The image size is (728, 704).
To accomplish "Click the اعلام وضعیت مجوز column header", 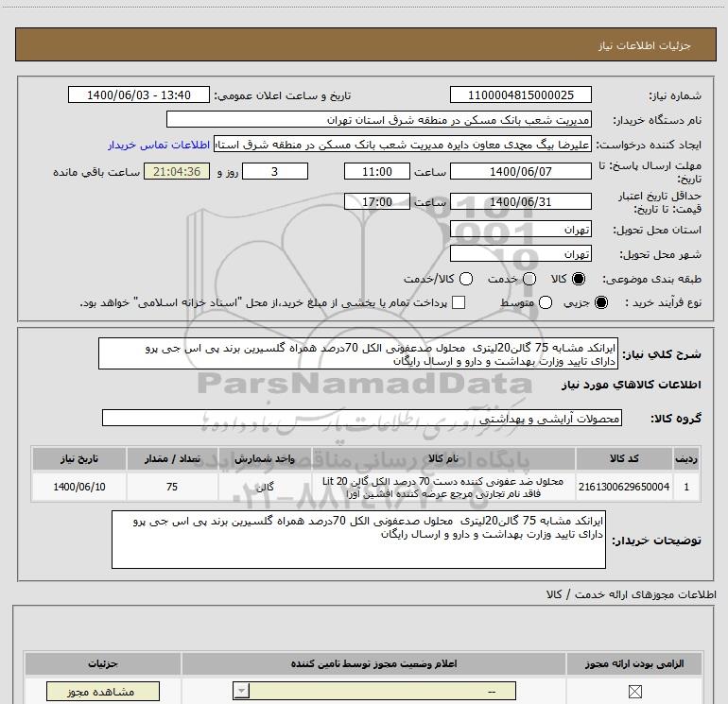I will (373, 663).
